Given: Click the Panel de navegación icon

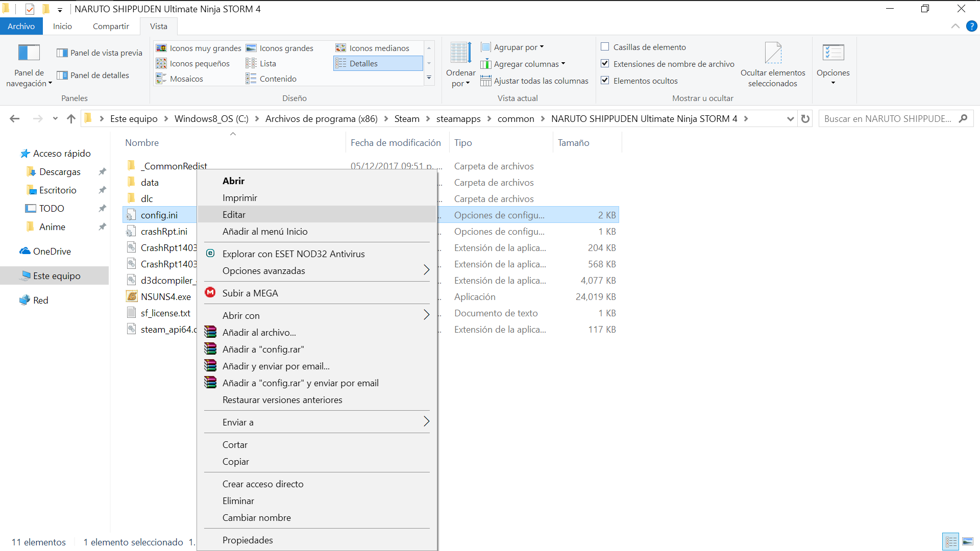Looking at the screenshot, I should 29,53.
